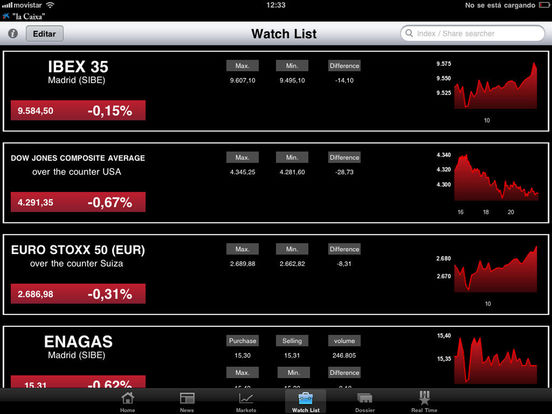Tap the Dow Jones -0,67% price badge
The height and width of the screenshot is (414, 552).
tap(78, 202)
